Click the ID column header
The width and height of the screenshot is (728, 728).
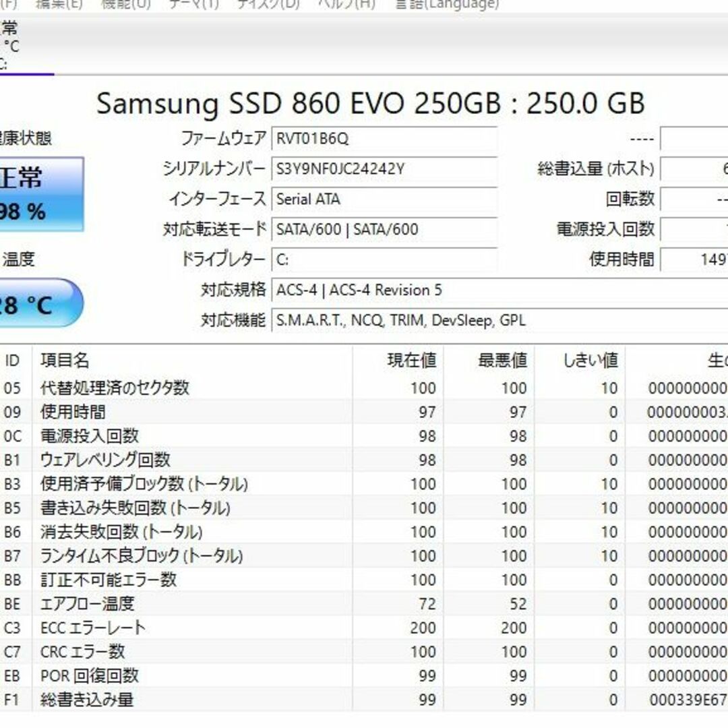point(12,360)
